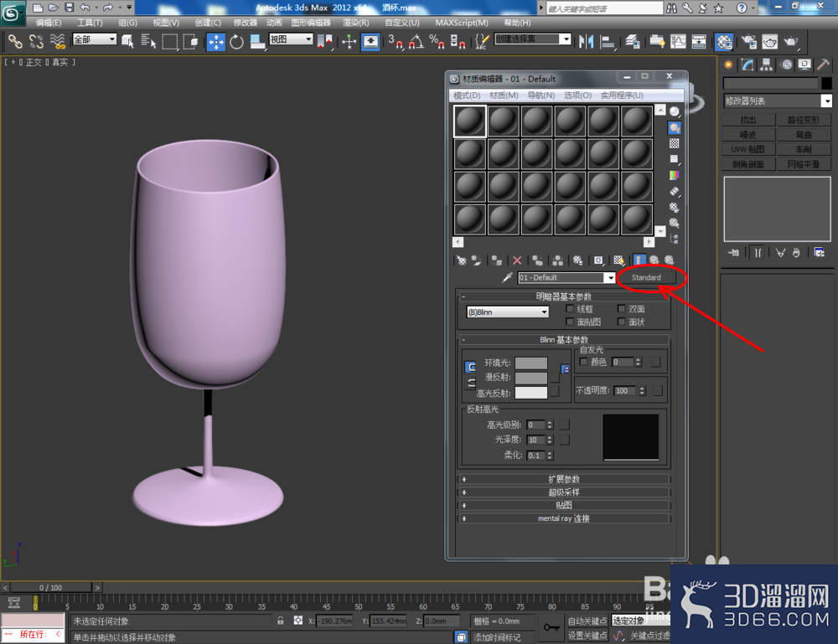Click the Align tool icon

pos(607,42)
